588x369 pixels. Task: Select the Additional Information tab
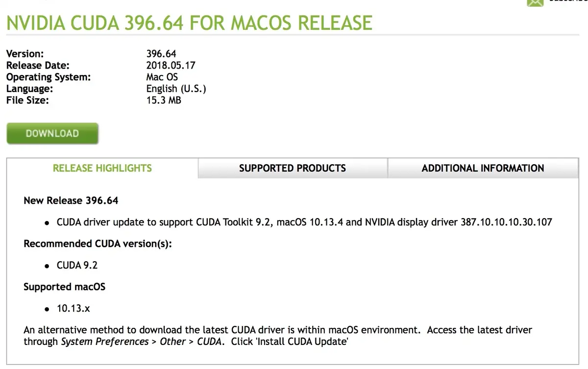point(483,168)
